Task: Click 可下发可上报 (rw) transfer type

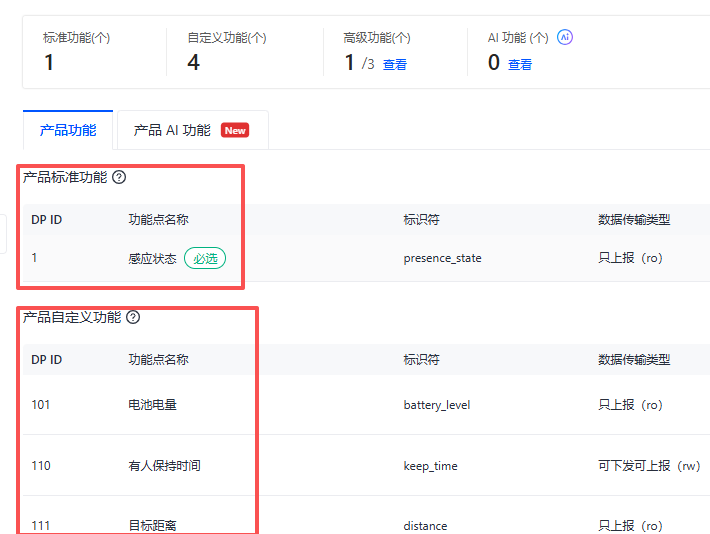Action: [x=648, y=466]
